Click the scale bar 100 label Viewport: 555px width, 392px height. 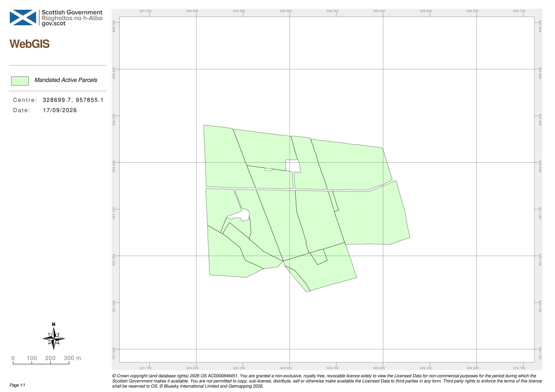point(32,358)
